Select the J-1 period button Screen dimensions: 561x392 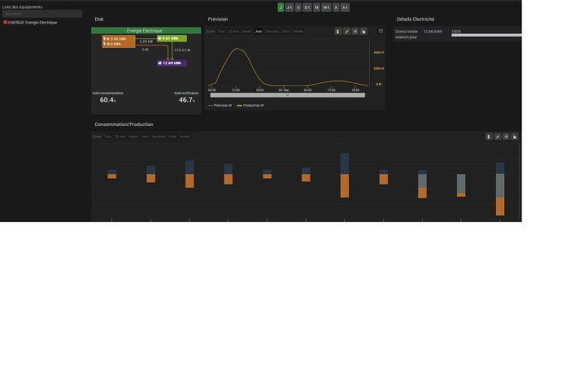coord(289,7)
